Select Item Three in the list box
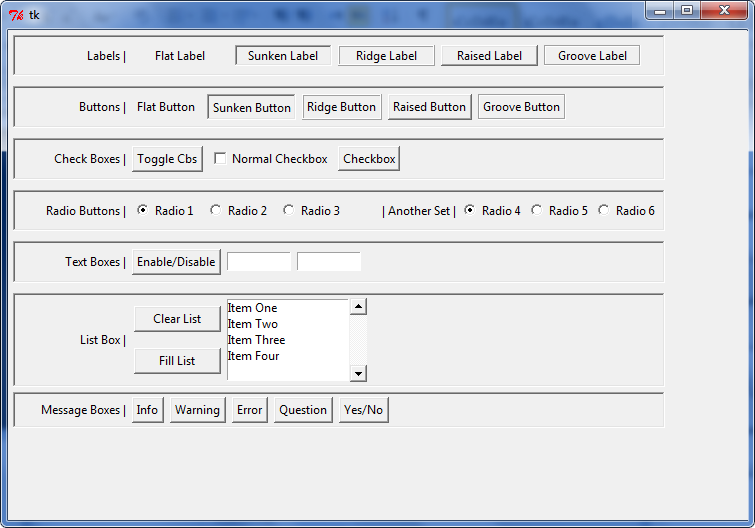The width and height of the screenshot is (755, 528). (x=257, y=340)
